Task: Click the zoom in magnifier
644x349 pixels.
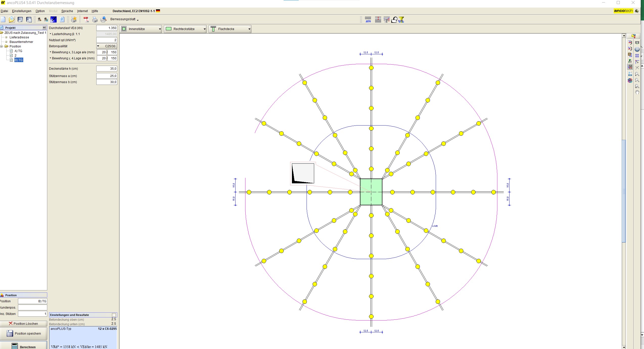Action: click(x=637, y=74)
